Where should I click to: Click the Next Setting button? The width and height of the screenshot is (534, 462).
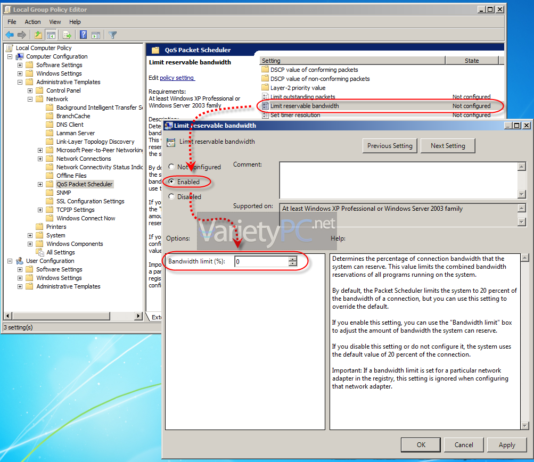(447, 146)
